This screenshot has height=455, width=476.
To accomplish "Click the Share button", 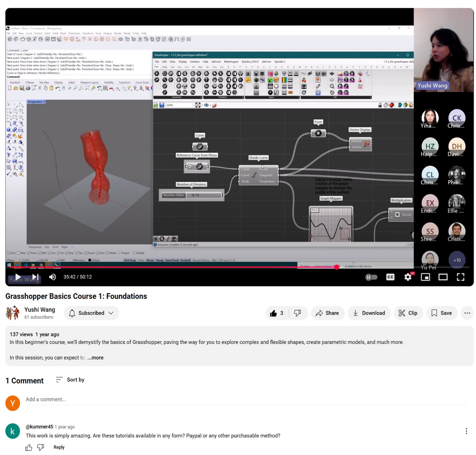I will (x=327, y=313).
